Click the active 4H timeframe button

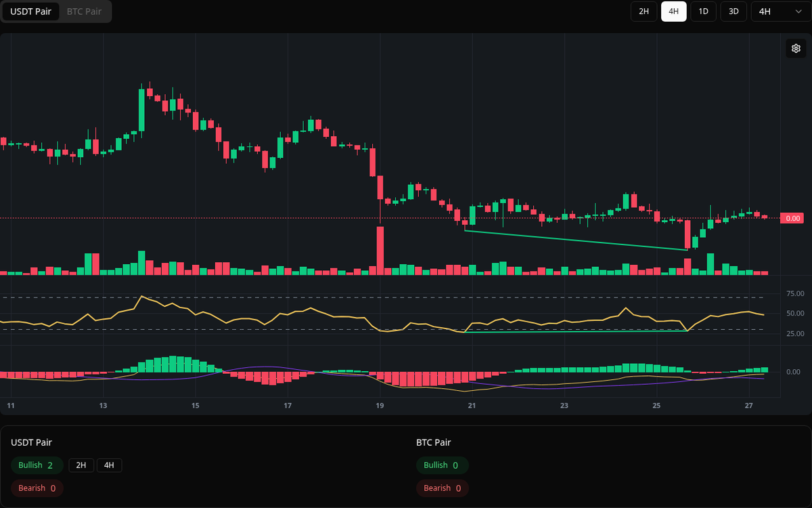click(x=673, y=12)
